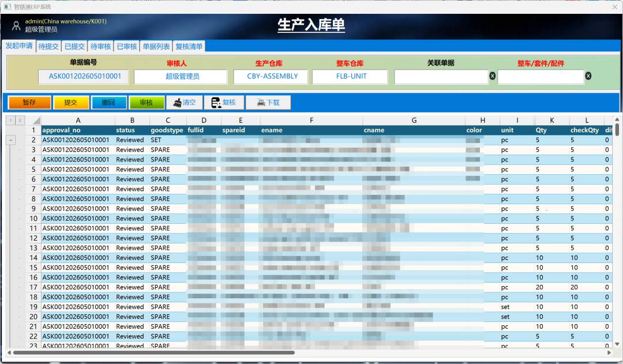Click the spareid header cell
Image resolution: width=623 pixels, height=364 pixels.
[241, 130]
